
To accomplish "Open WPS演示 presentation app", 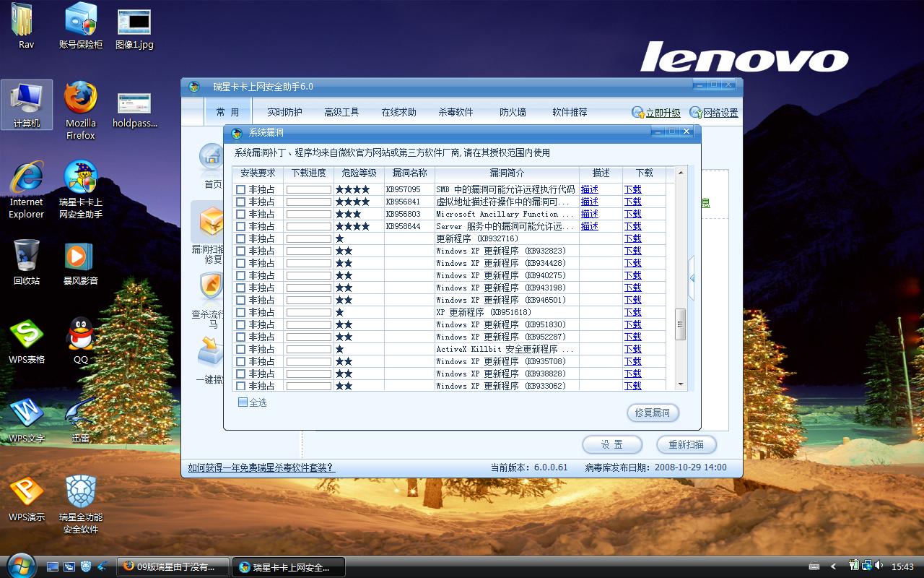I will click(x=27, y=499).
